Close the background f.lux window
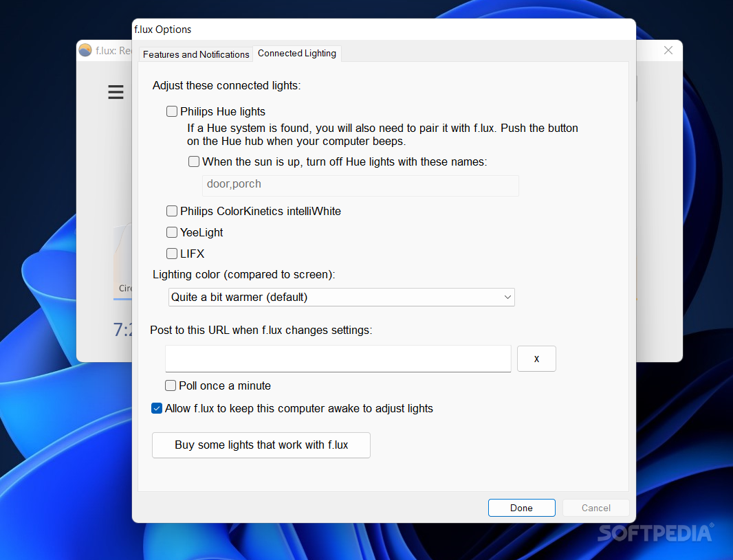This screenshot has width=733, height=560. tap(668, 50)
